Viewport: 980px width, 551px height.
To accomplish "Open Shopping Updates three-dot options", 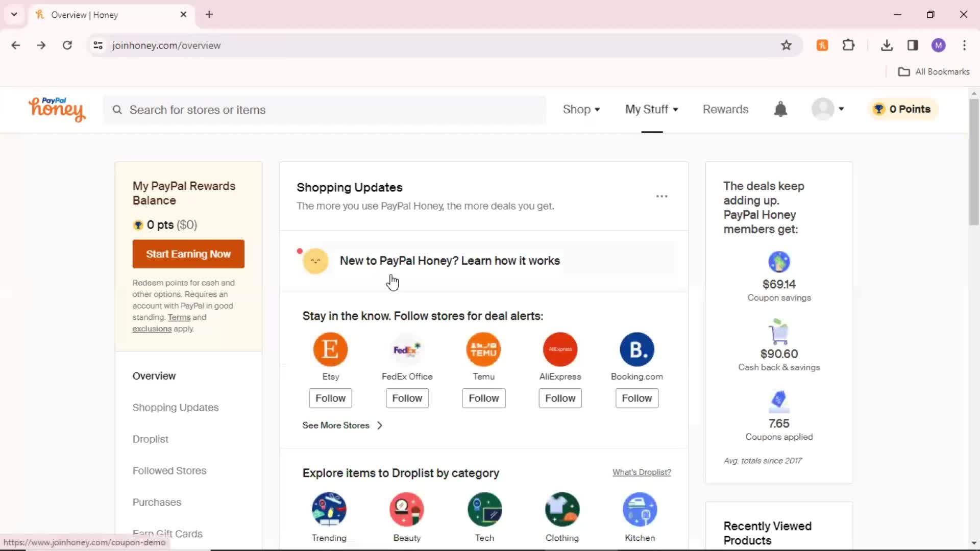I will (661, 196).
